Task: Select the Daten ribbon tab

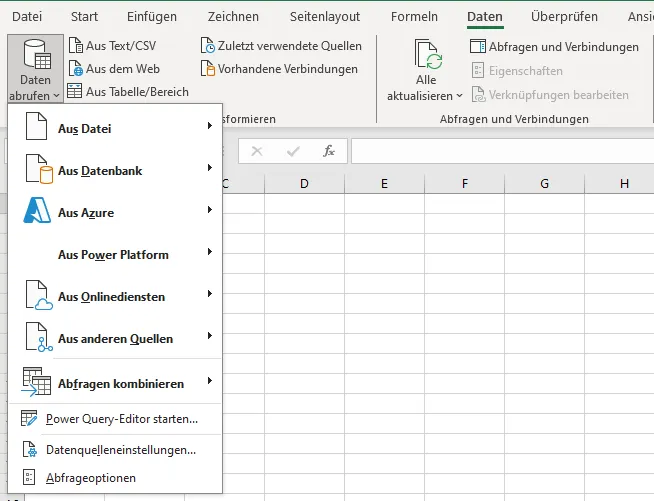Action: click(x=485, y=17)
